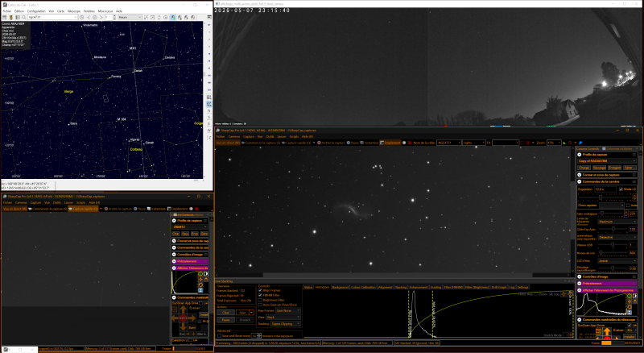Click Gérer button under capture profile
Screen dimensions: 644x353
tap(630, 168)
